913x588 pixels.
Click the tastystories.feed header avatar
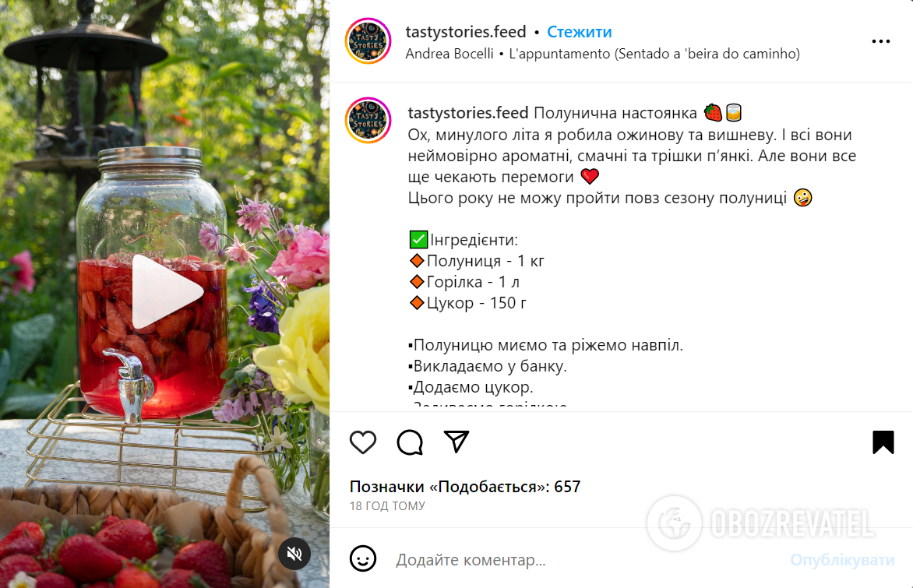coord(368,41)
